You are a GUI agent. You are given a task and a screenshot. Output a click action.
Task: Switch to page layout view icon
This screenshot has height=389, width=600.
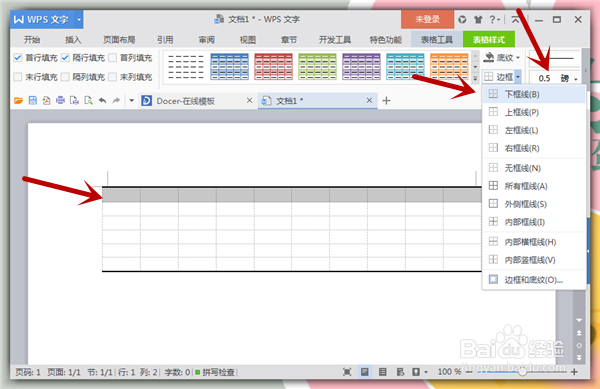tap(365, 372)
